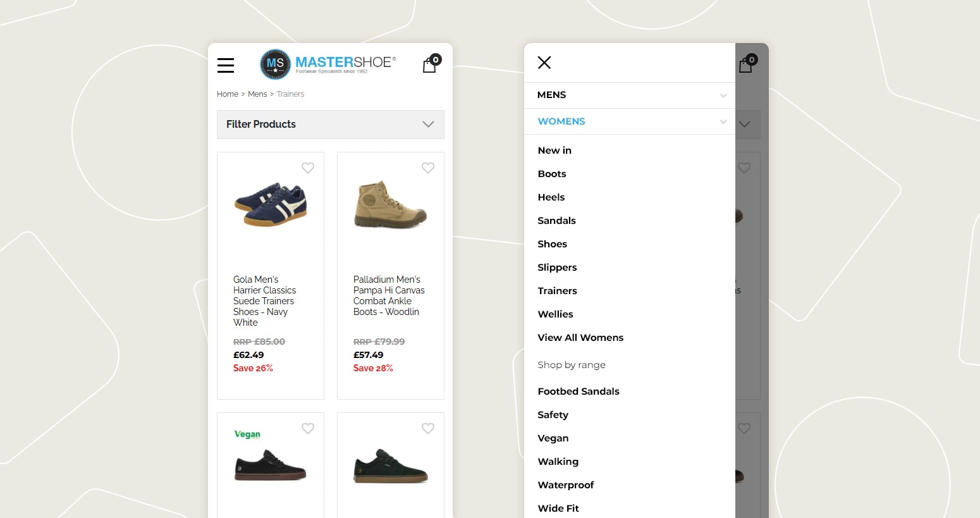Toggle wishlist heart on Vegan-labeled shoe
Screen dimensions: 980x518
[x=308, y=428]
